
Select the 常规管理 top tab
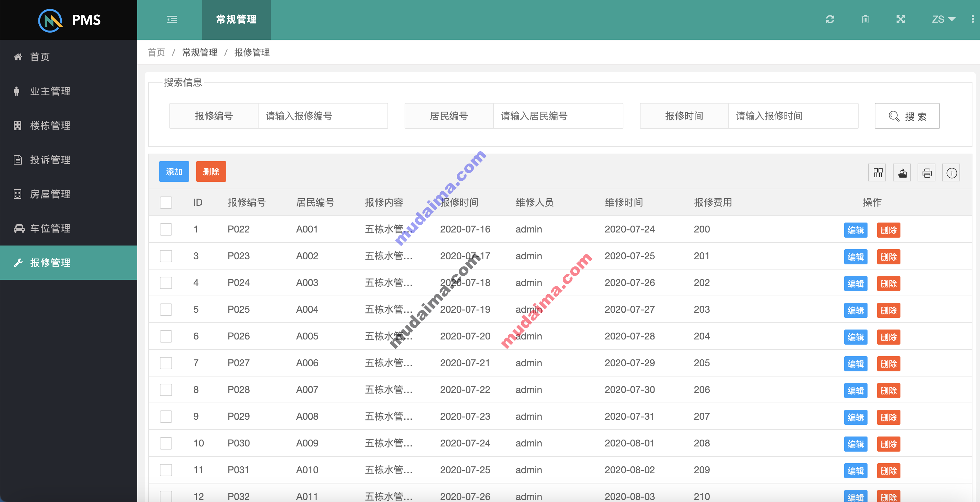pos(236,20)
